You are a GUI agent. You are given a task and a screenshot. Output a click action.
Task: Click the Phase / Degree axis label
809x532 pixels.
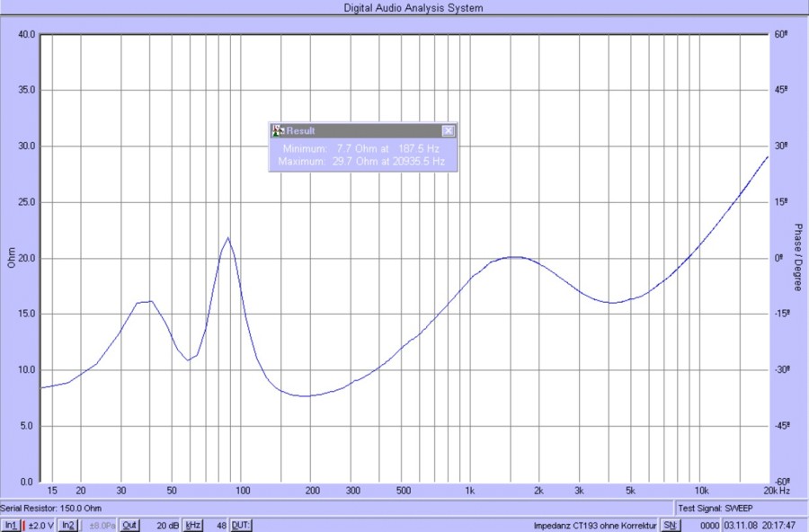pyautogui.click(x=796, y=258)
